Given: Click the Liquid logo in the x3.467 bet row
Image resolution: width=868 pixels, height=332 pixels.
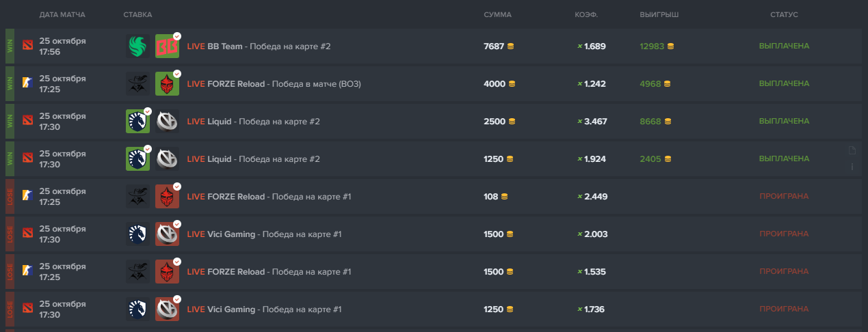Looking at the screenshot, I should point(137,122).
